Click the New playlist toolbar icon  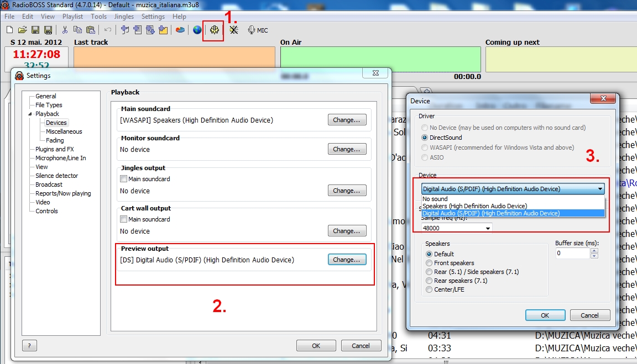10,30
